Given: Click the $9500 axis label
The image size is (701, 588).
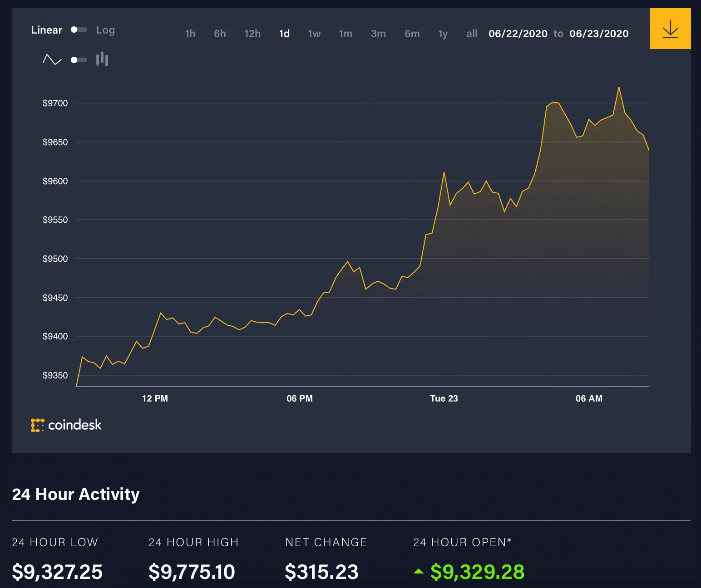Looking at the screenshot, I should click(55, 259).
